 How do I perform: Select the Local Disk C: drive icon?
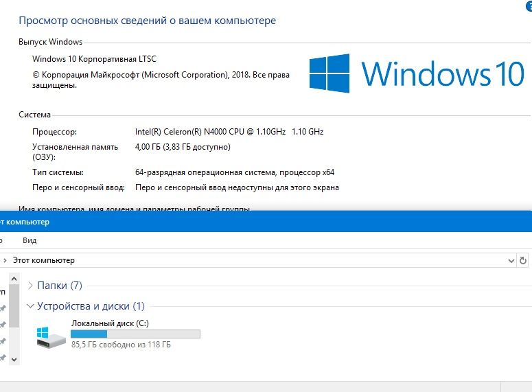tap(51, 337)
